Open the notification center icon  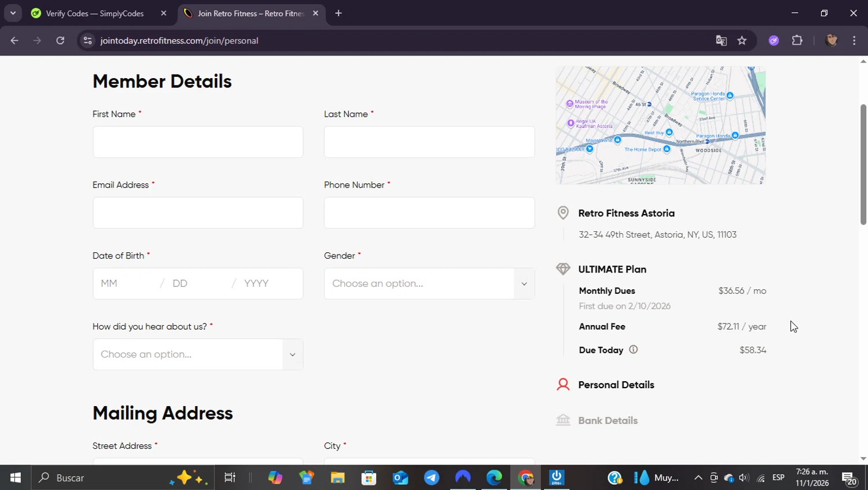click(849, 478)
